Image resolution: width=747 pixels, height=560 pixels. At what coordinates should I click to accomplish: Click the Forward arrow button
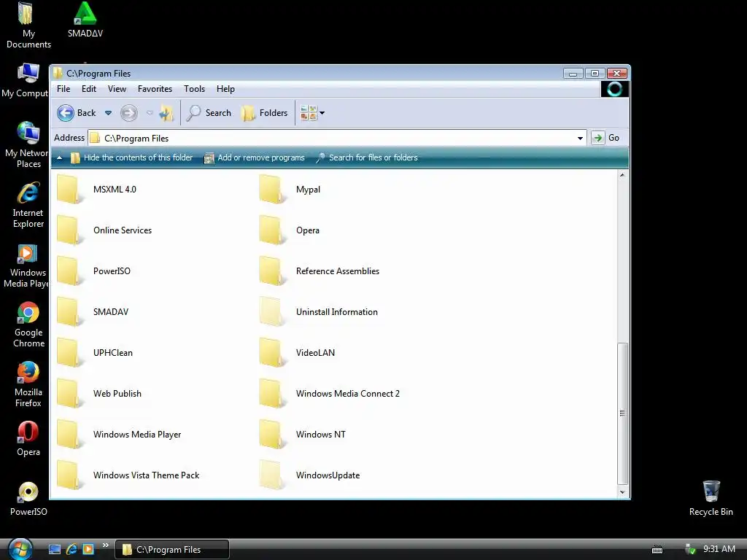pyautogui.click(x=128, y=113)
